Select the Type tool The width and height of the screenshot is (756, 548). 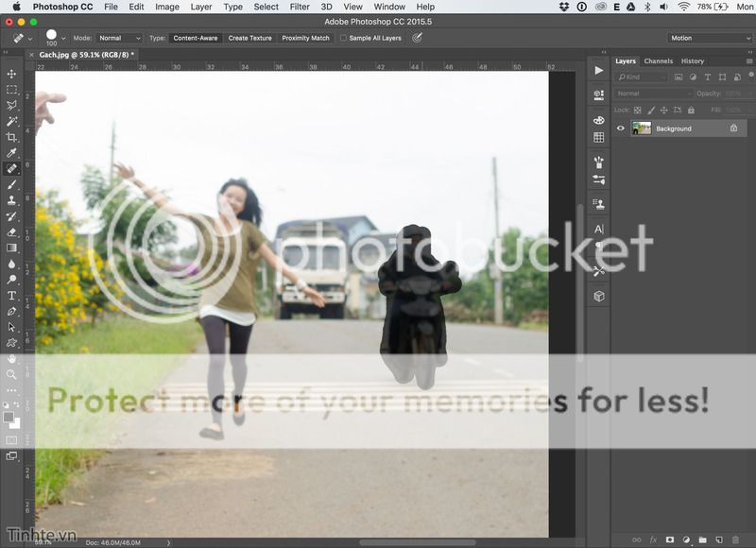[x=11, y=296]
